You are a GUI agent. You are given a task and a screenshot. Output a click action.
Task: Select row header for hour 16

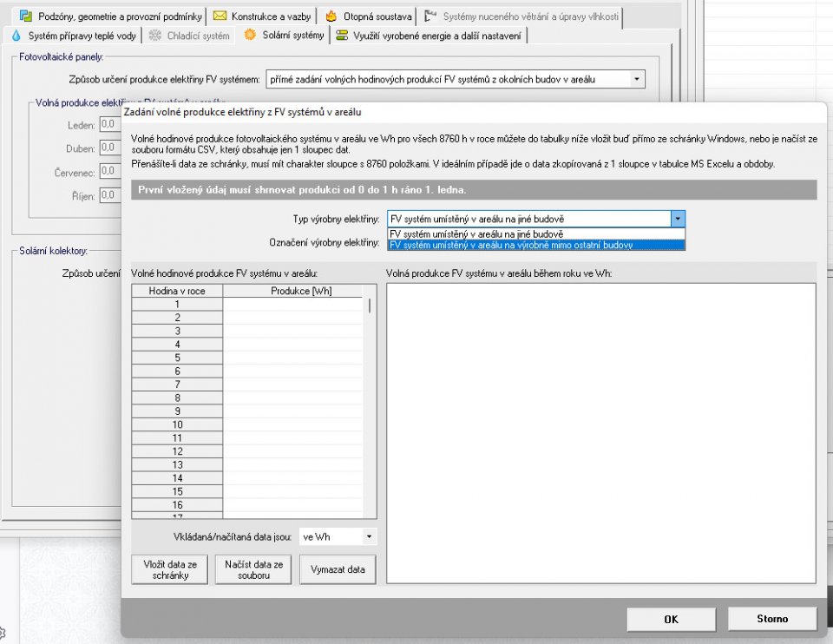click(x=177, y=505)
